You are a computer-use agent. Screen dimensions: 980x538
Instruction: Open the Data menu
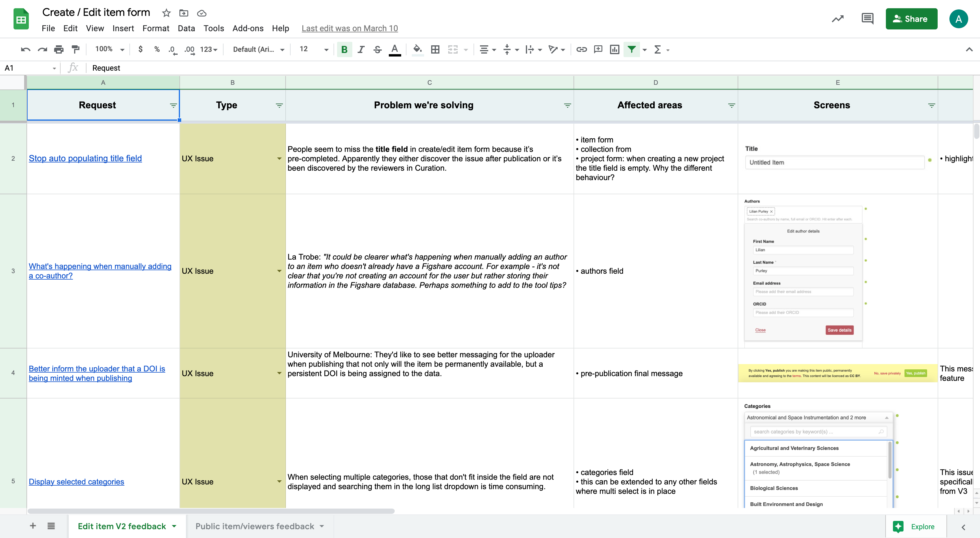pos(186,29)
